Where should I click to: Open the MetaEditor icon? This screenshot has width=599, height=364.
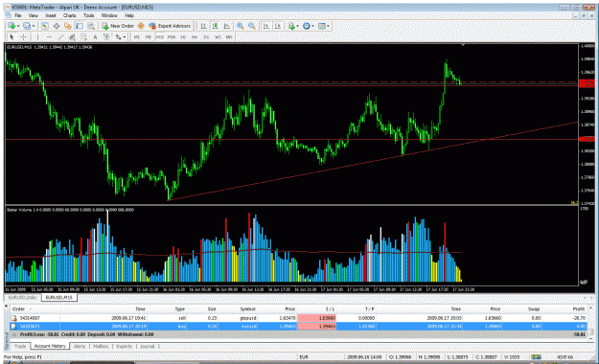click(141, 26)
